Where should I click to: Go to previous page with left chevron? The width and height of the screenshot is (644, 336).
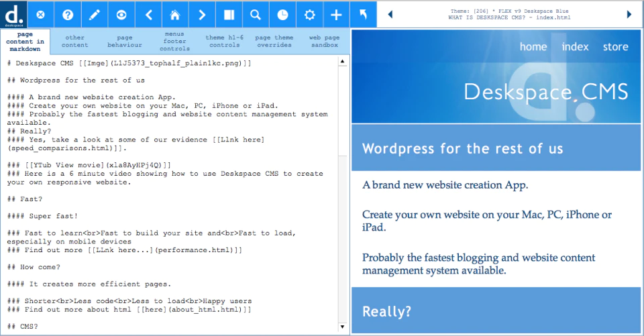point(149,15)
